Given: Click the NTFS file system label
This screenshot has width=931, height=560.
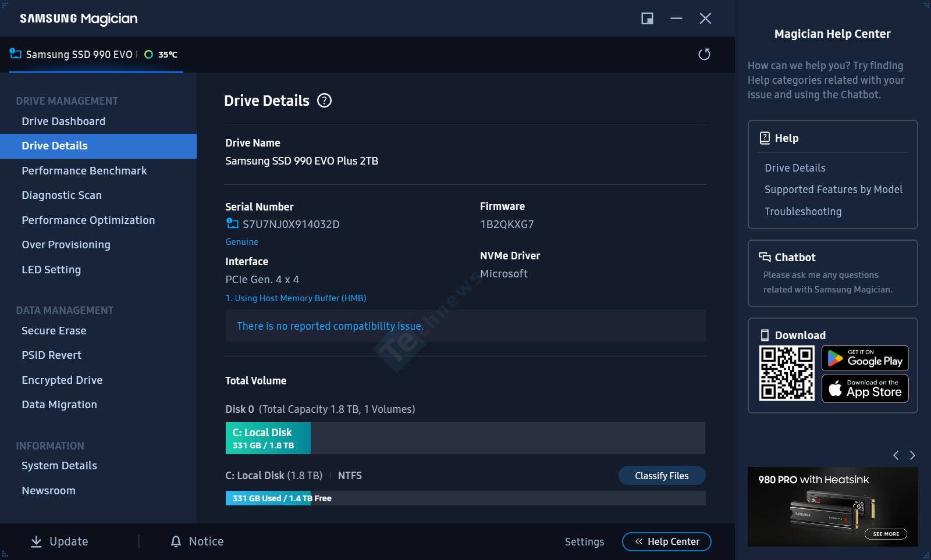Looking at the screenshot, I should pos(350,476).
